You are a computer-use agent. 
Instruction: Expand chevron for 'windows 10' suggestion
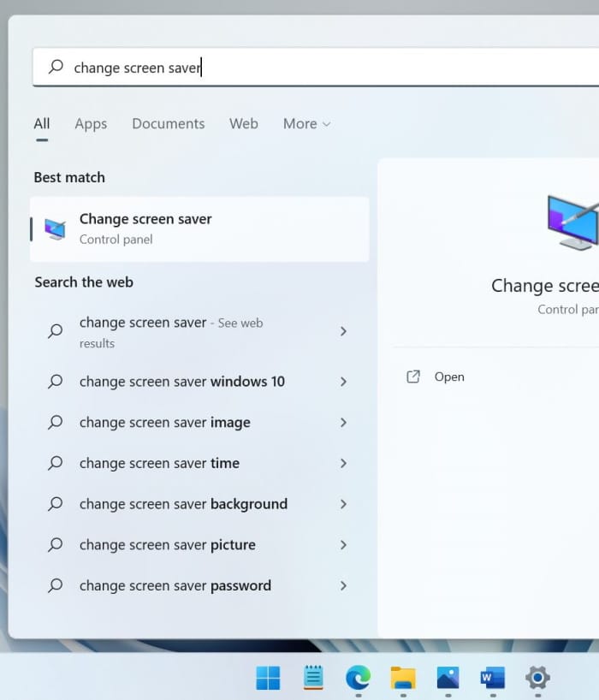click(x=343, y=382)
